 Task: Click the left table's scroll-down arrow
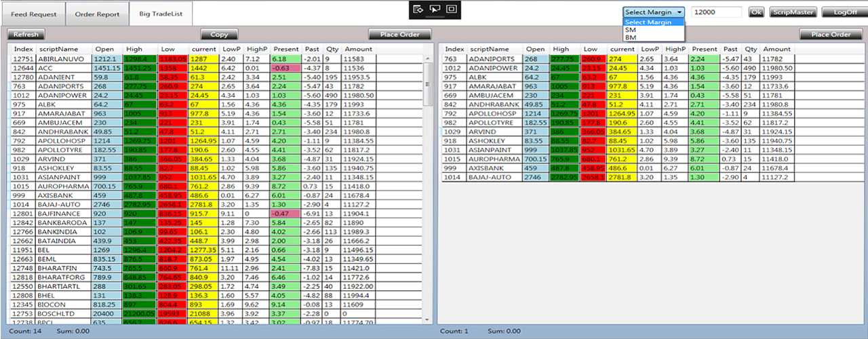[427, 318]
